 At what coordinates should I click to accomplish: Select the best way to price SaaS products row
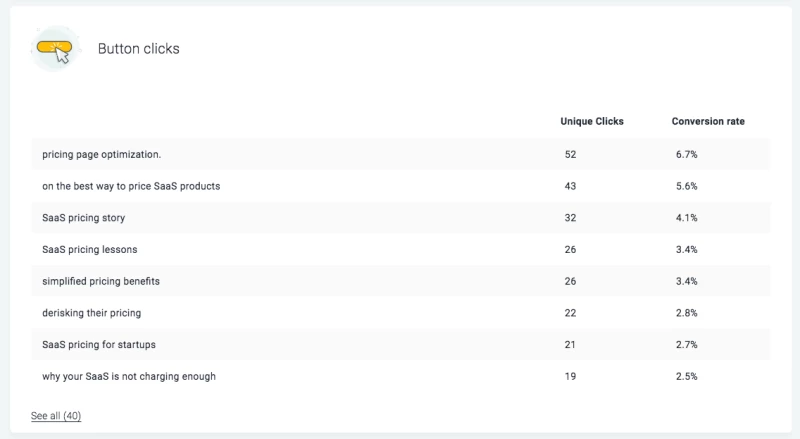131,186
